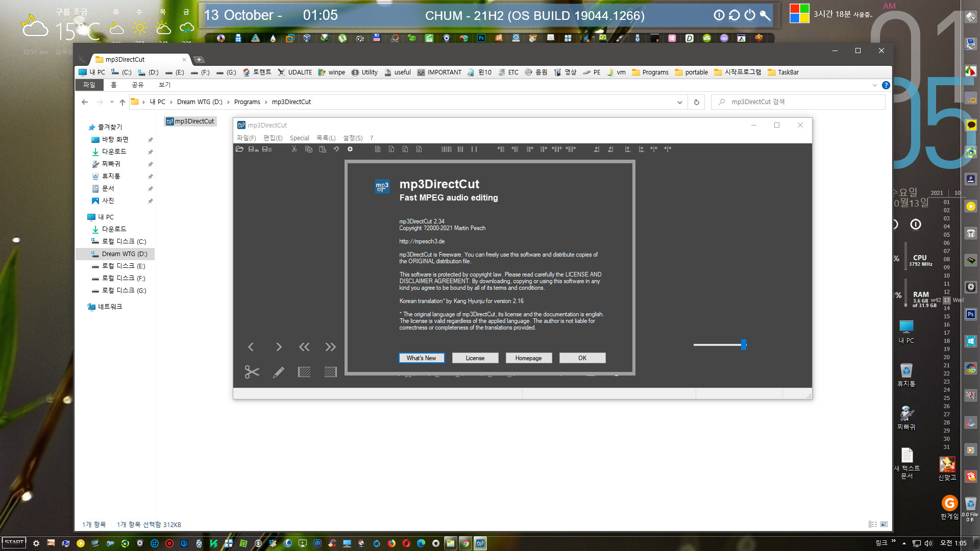Click the pencil edit button
980x551 pixels.
(x=278, y=372)
